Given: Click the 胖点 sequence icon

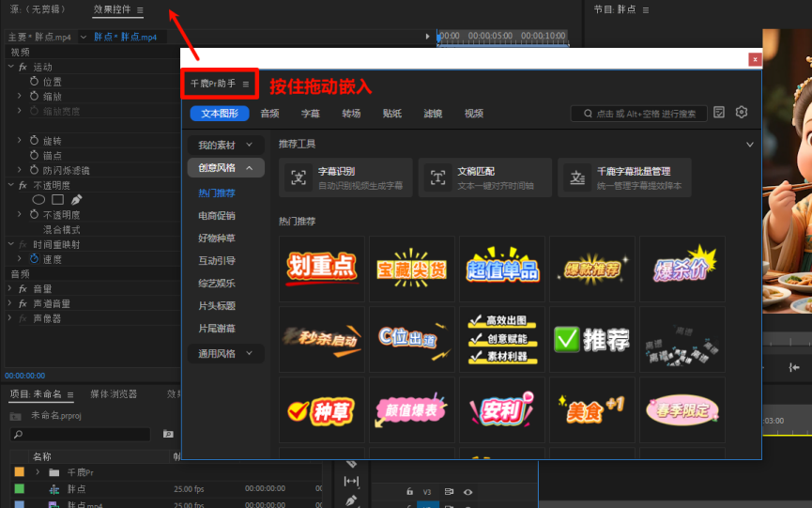Looking at the screenshot, I should coord(54,489).
